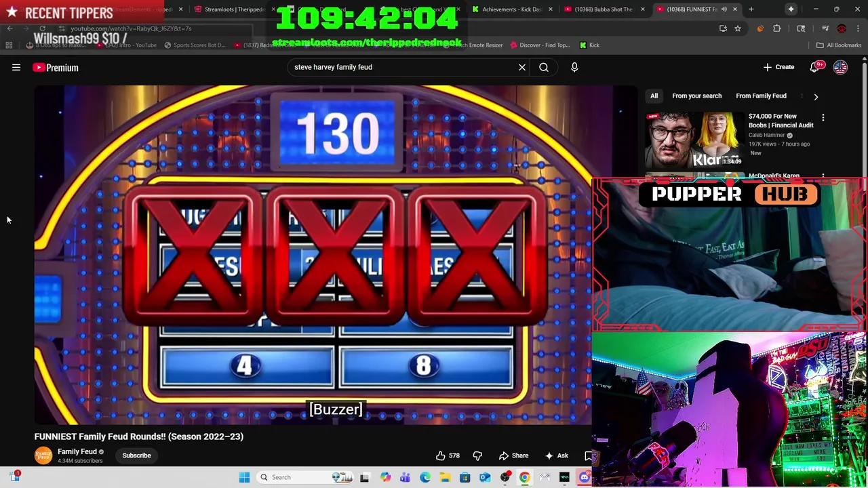Clear the search text with X
Image resolution: width=868 pixels, height=488 pixels.
tap(522, 67)
